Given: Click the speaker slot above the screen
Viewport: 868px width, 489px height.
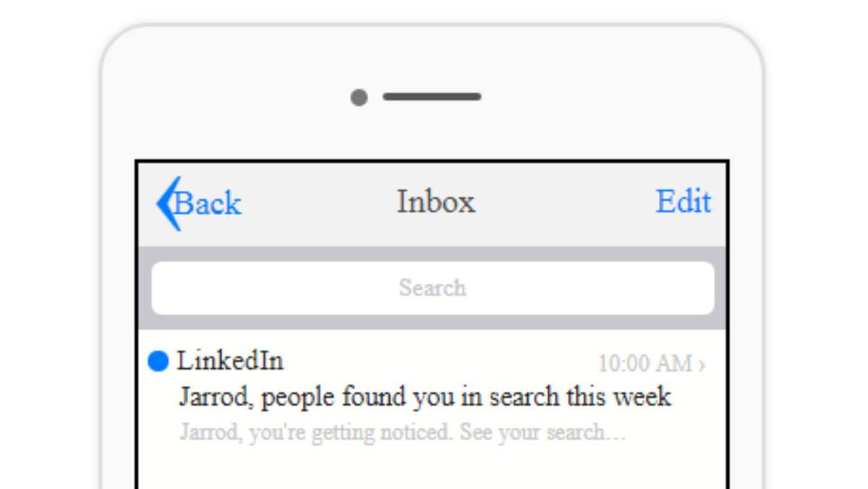Looking at the screenshot, I should click(x=432, y=96).
